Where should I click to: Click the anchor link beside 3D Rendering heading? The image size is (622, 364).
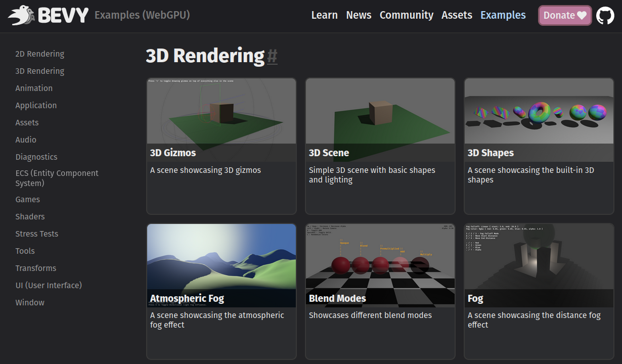coord(272,57)
